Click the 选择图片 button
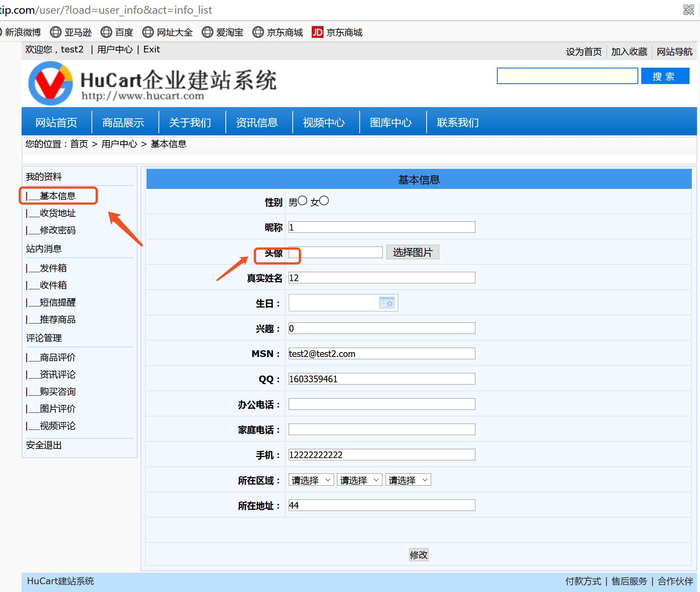This screenshot has width=700, height=592. coord(412,252)
